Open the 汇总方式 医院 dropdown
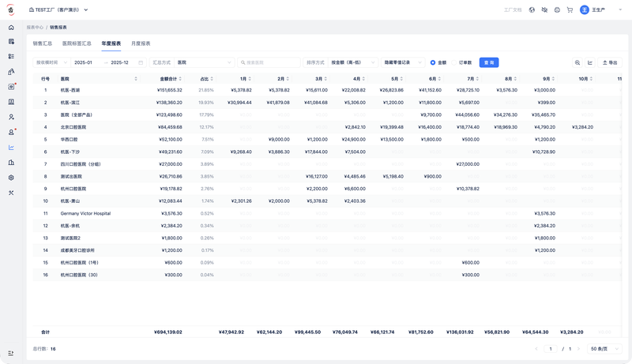632x364 pixels. 204,62
